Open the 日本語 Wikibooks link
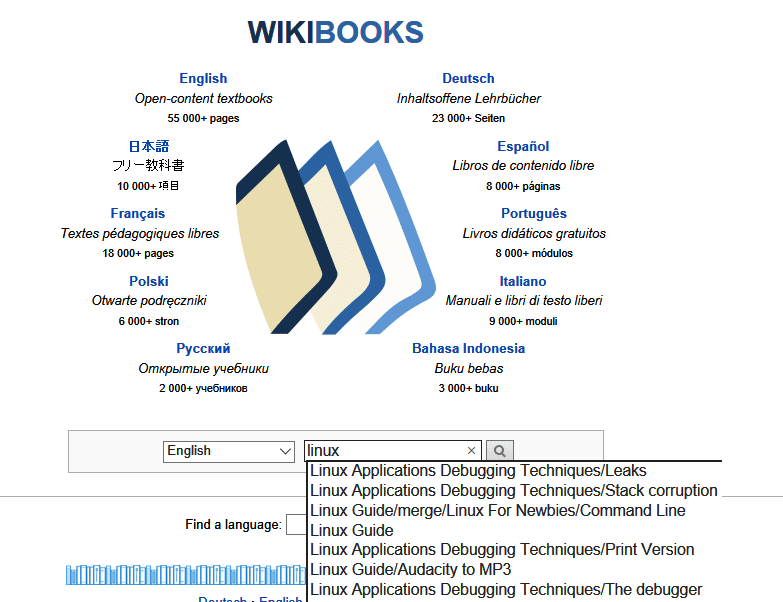Screen dimensions: 783x602 point(149,146)
